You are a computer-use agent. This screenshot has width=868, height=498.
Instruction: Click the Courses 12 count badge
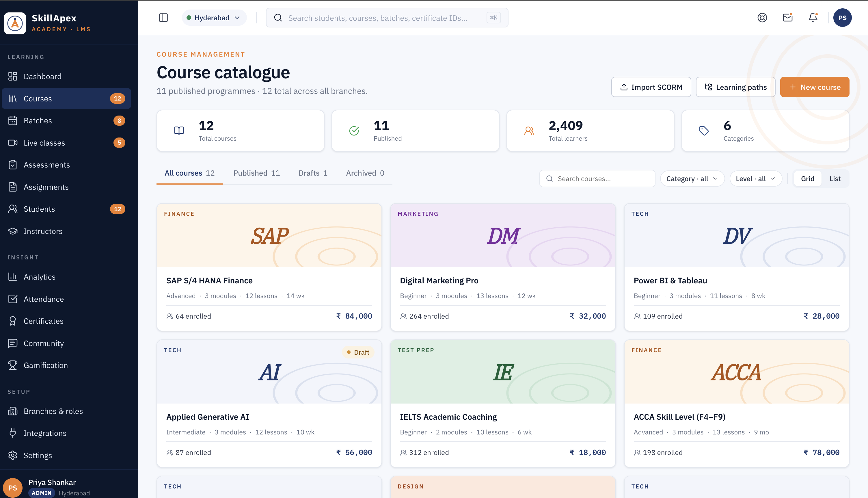[118, 99]
